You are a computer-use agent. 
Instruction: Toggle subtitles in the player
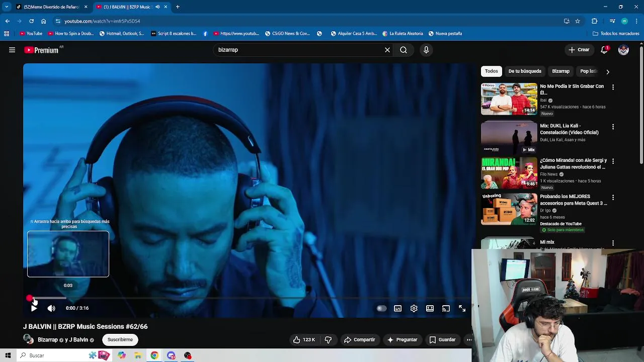397,308
